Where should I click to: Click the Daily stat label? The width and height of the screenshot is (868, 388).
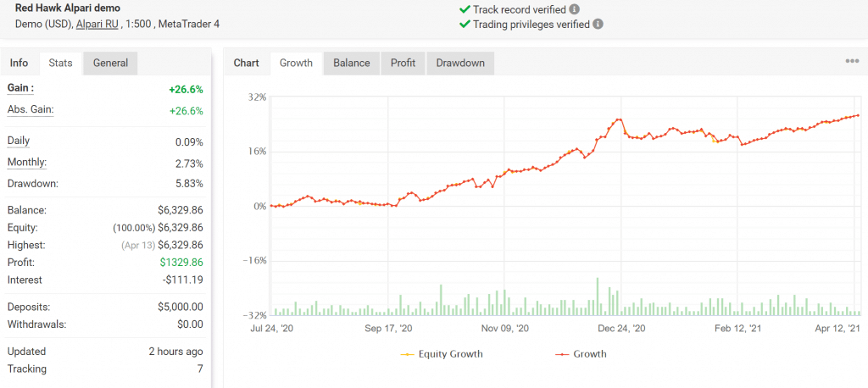click(19, 141)
